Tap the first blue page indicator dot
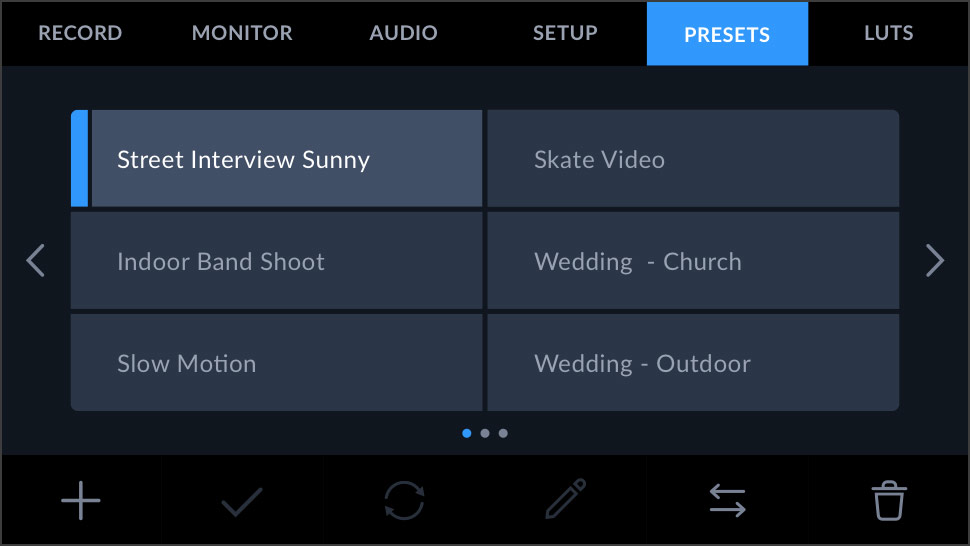The image size is (970, 546). [x=467, y=433]
